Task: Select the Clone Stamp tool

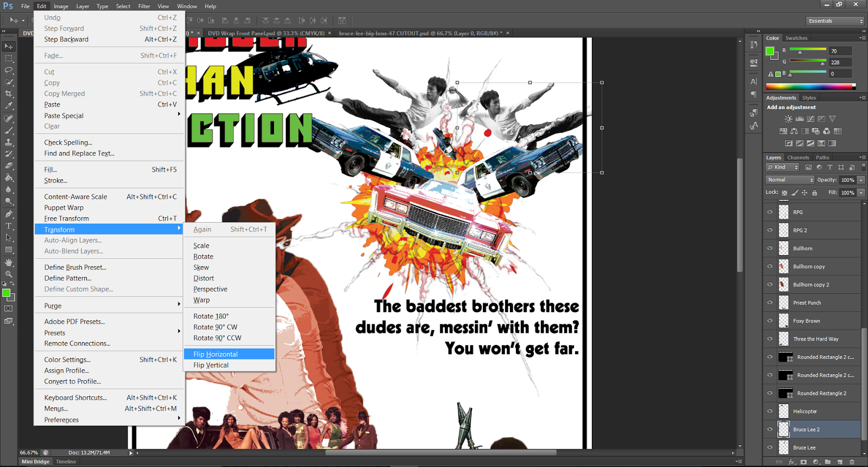Action: coord(9,142)
